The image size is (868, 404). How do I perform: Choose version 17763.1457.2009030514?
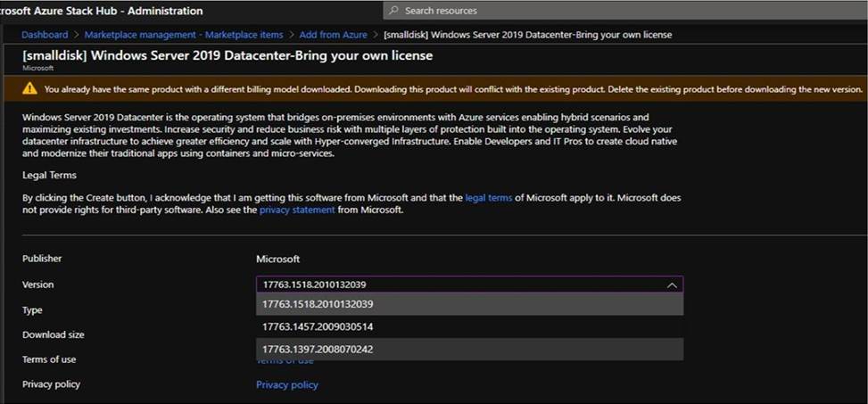[469, 327]
